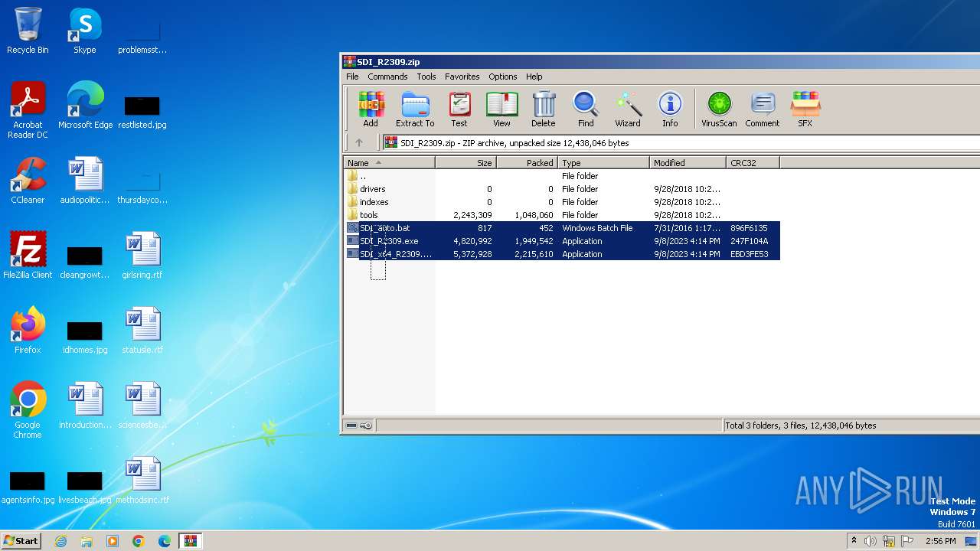The width and height of the screenshot is (980, 551).
Task: Open Google Chrome desktop shortcut
Action: [28, 410]
